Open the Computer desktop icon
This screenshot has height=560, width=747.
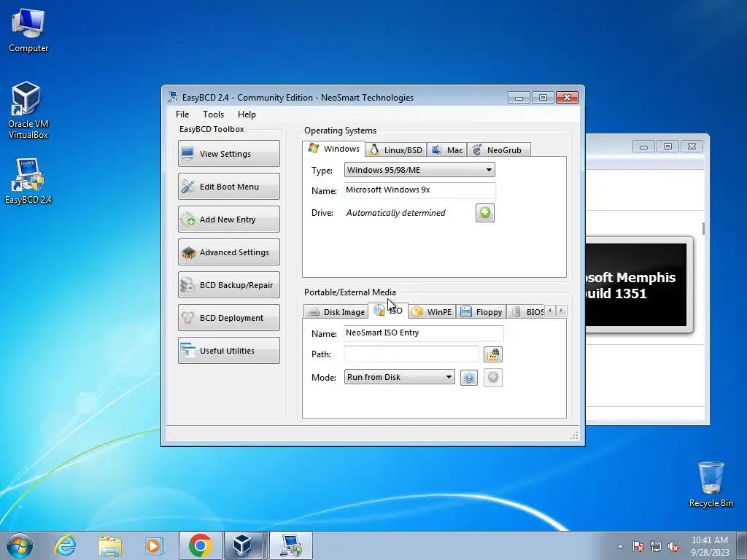28,31
